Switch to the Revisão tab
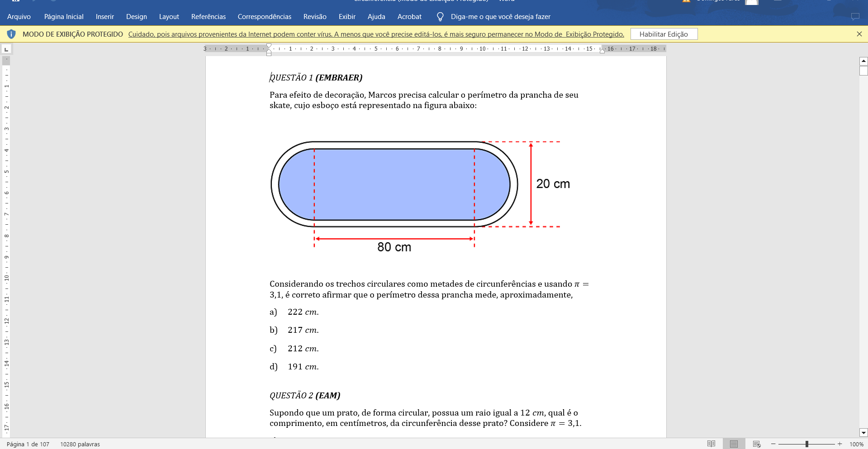This screenshot has height=449, width=868. [x=315, y=17]
